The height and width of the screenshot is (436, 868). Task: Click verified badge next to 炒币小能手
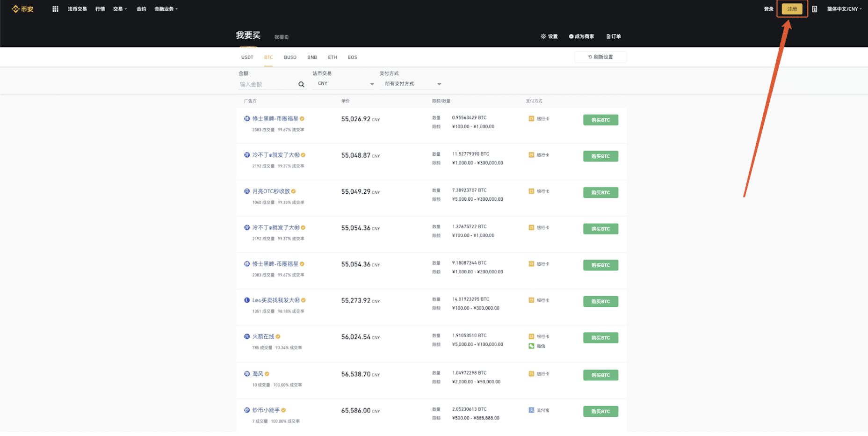coord(283,410)
